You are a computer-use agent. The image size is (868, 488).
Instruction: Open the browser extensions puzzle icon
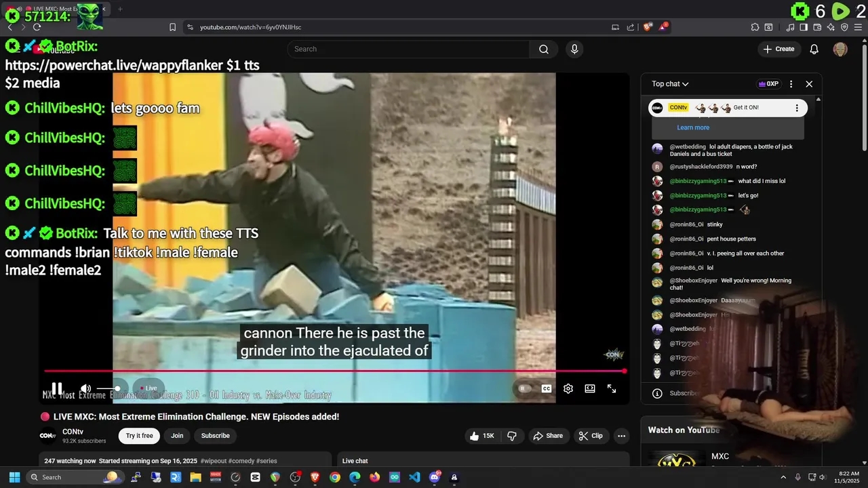click(x=755, y=27)
